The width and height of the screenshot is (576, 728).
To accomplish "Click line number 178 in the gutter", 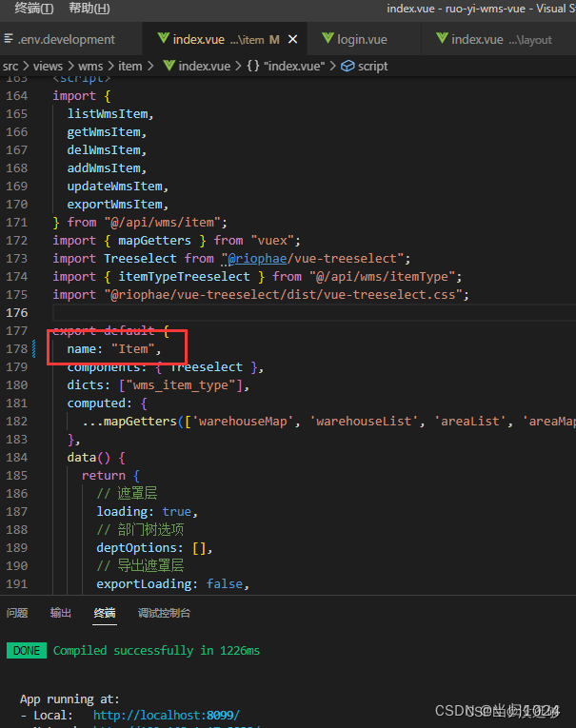I will click(x=17, y=349).
